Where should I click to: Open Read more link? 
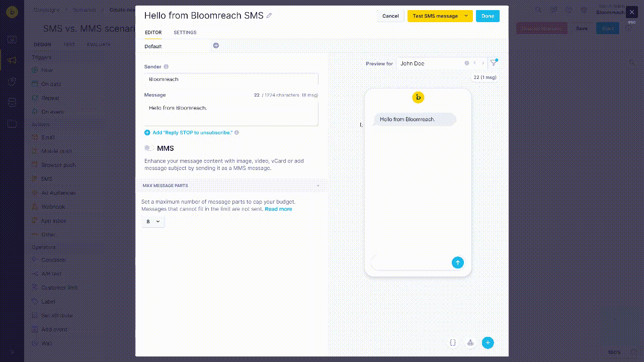coord(278,209)
